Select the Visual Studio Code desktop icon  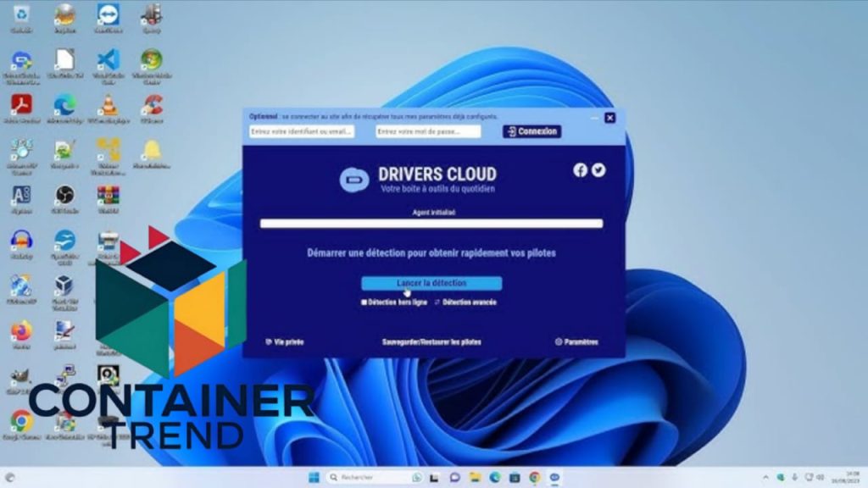tap(108, 66)
